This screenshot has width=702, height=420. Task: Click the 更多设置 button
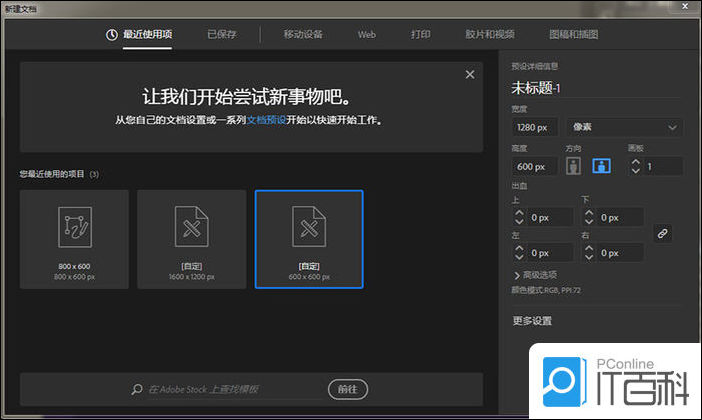(x=532, y=321)
